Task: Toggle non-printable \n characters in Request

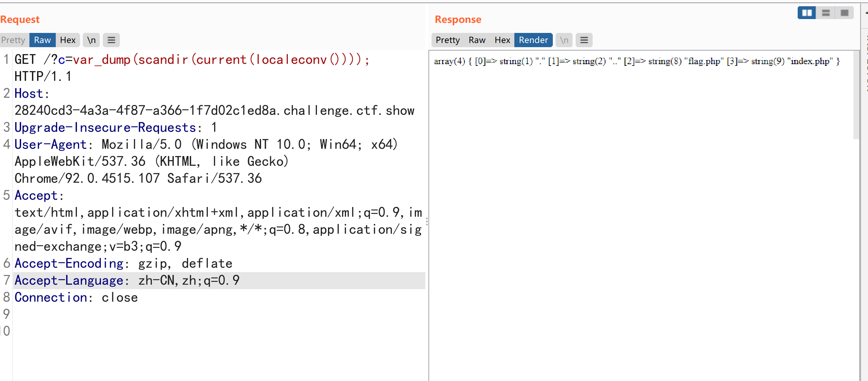Action: point(91,40)
